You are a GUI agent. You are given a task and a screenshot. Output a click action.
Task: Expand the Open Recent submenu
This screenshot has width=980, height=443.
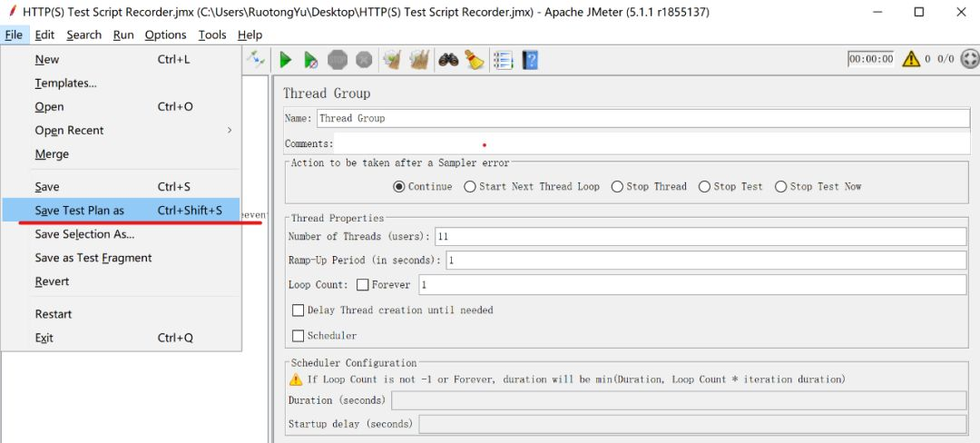pos(121,130)
